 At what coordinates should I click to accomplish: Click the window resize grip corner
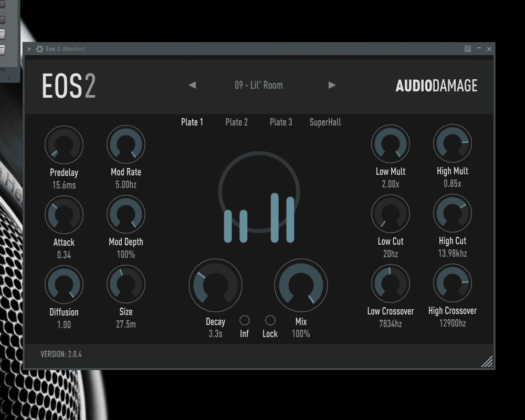[x=487, y=362]
